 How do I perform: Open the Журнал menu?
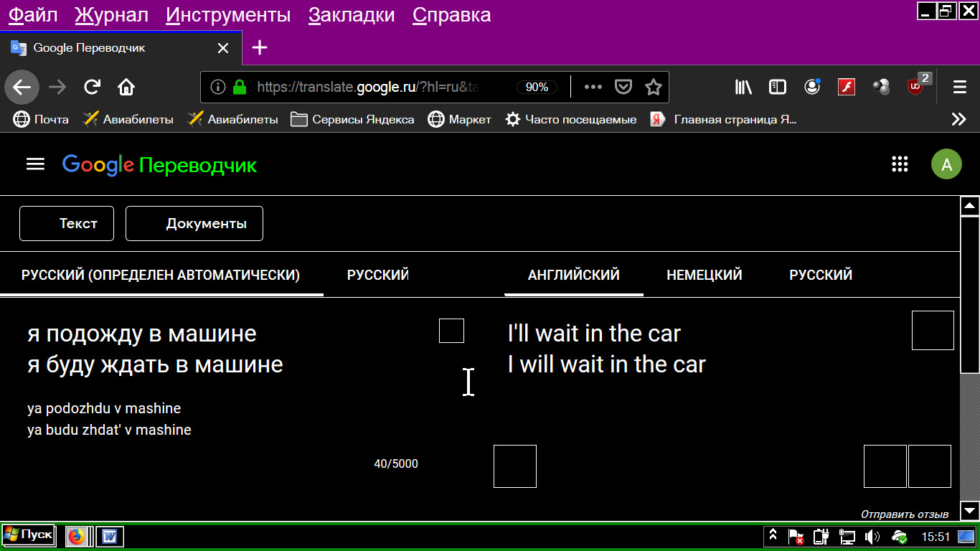click(x=111, y=15)
